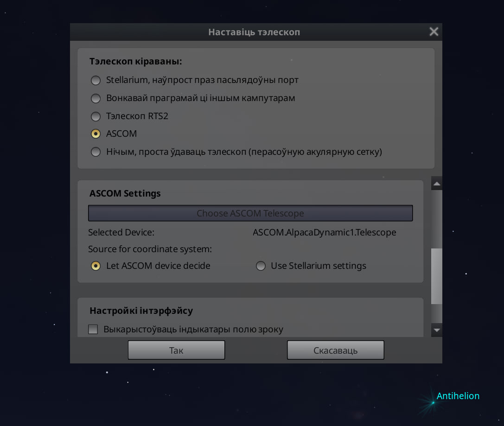Click the scrollbar up arrow
Screen dimensions: 504x426
[x=436, y=184]
